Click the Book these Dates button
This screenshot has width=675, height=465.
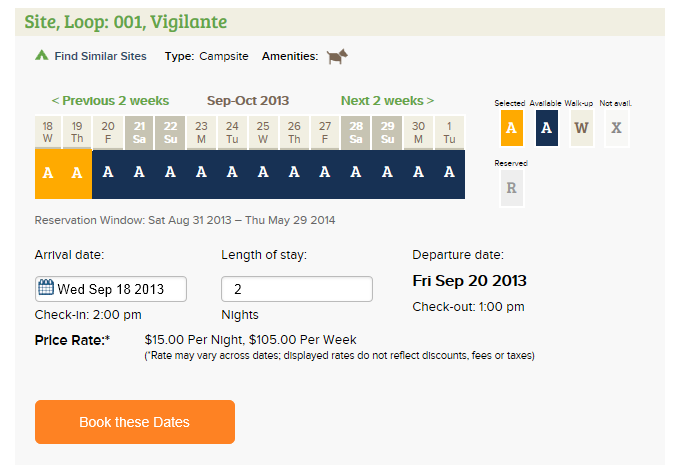[135, 422]
